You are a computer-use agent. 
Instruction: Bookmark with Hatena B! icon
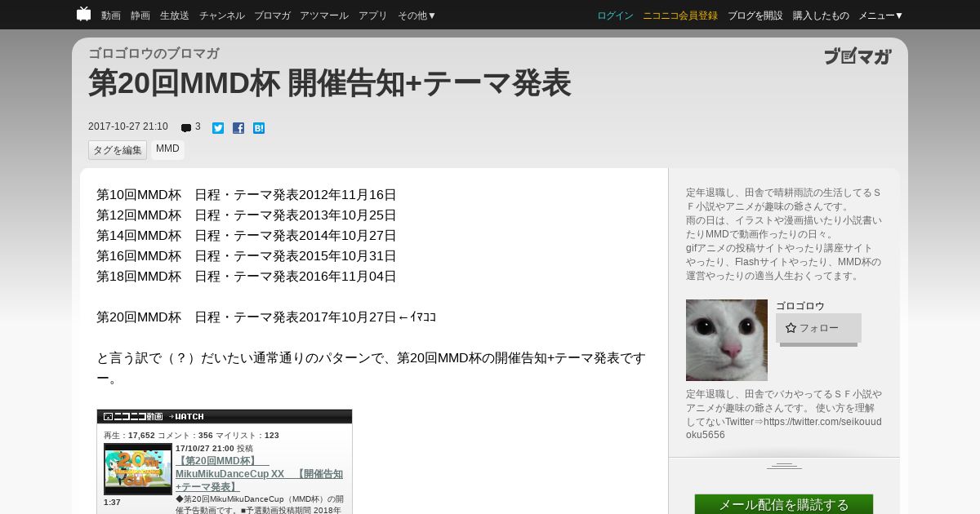[259, 128]
